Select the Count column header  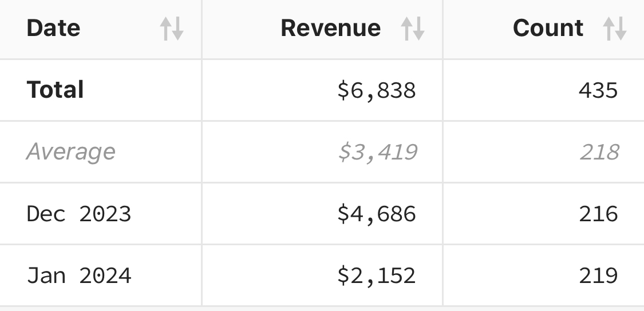543,29
